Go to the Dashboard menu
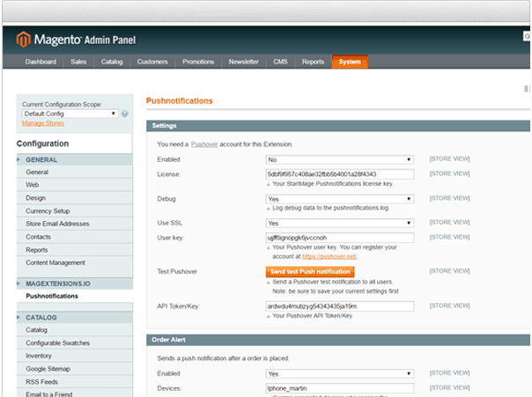The width and height of the screenshot is (532, 397). pyautogui.click(x=41, y=62)
